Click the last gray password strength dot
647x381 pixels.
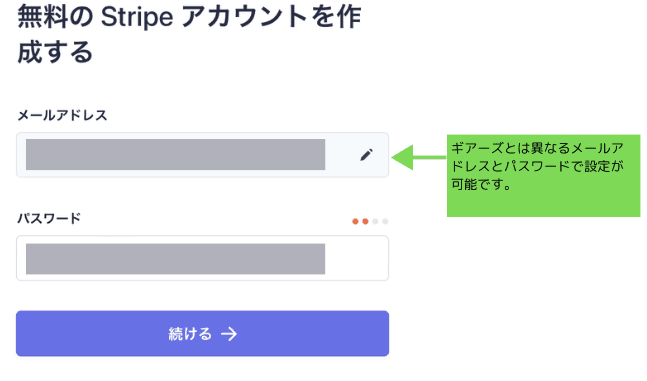[x=385, y=222]
